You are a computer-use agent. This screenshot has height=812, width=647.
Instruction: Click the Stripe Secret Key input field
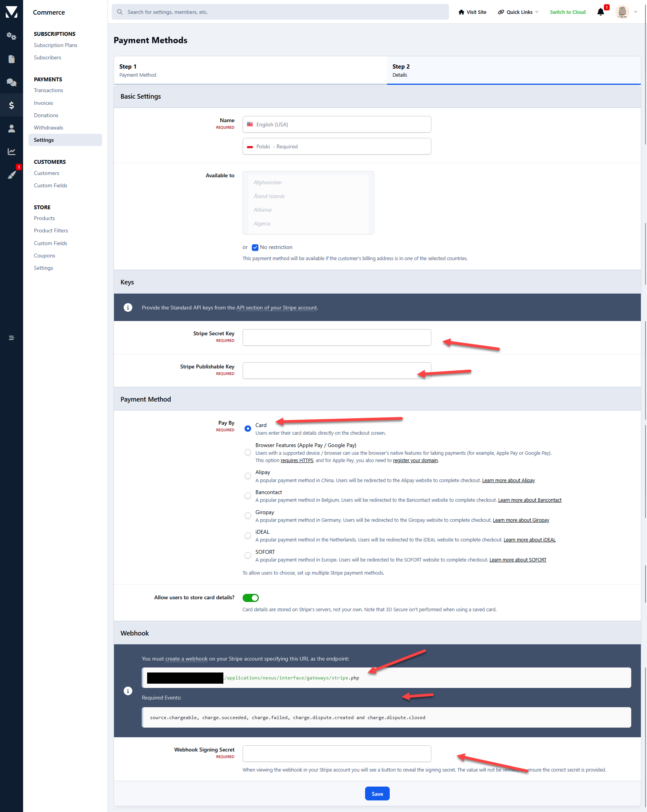tap(337, 337)
